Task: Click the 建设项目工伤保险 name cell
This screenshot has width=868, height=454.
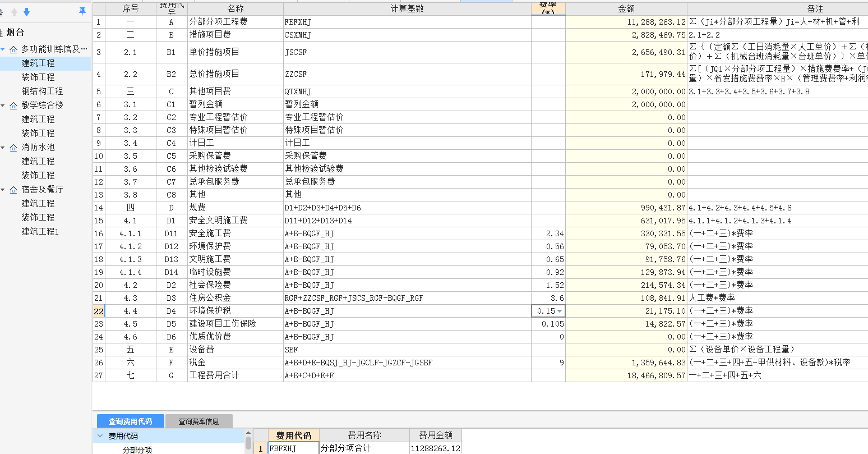Action: pyautogui.click(x=236, y=324)
